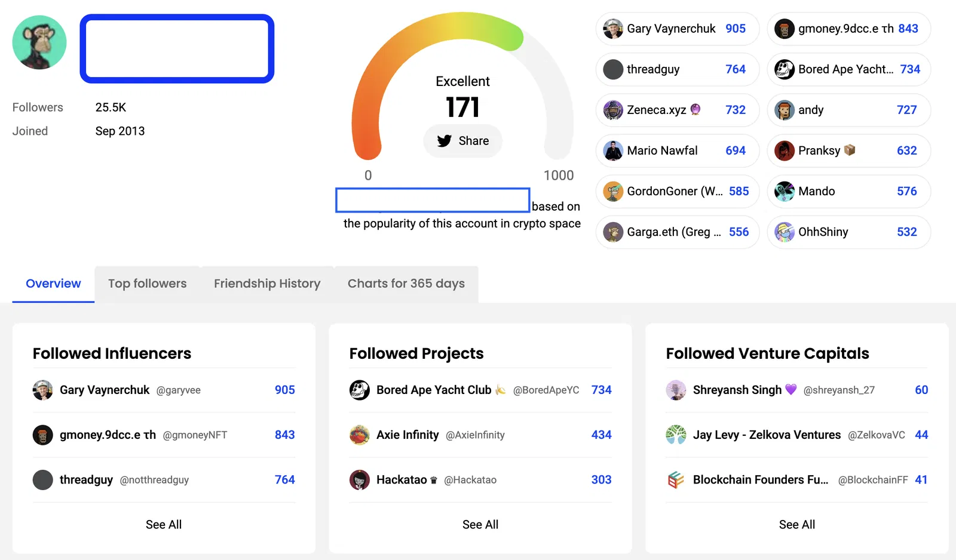Viewport: 956px width, 560px height.
Task: Select the Pranksy avatar icon
Action: coord(785,150)
